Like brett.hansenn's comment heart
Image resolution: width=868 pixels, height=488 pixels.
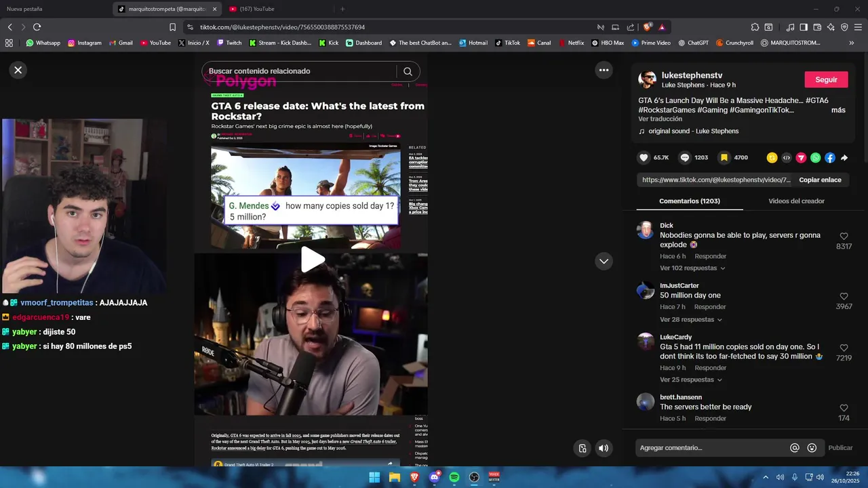[844, 408]
